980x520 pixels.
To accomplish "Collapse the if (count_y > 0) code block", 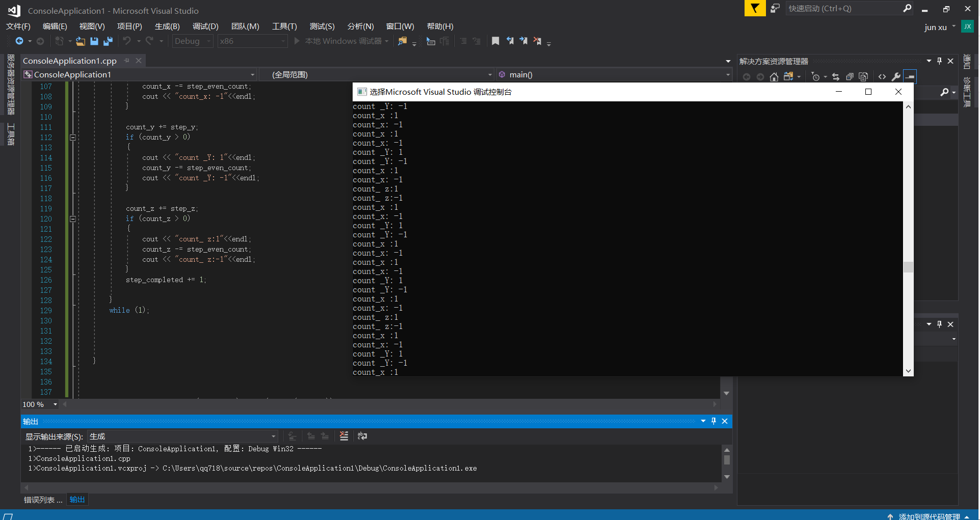I will (73, 138).
